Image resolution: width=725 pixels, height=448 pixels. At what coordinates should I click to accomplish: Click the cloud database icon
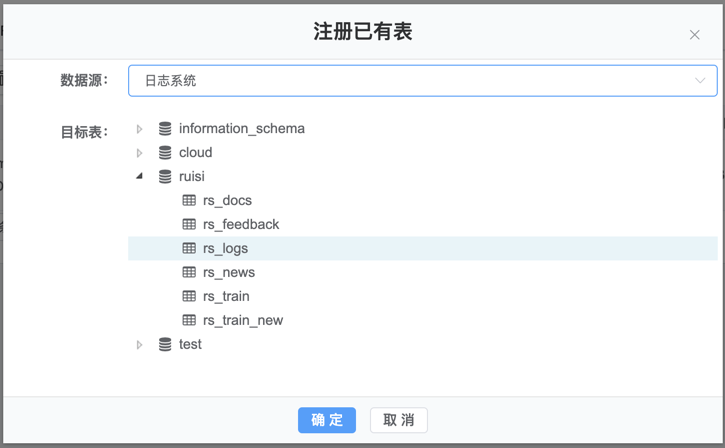[165, 153]
